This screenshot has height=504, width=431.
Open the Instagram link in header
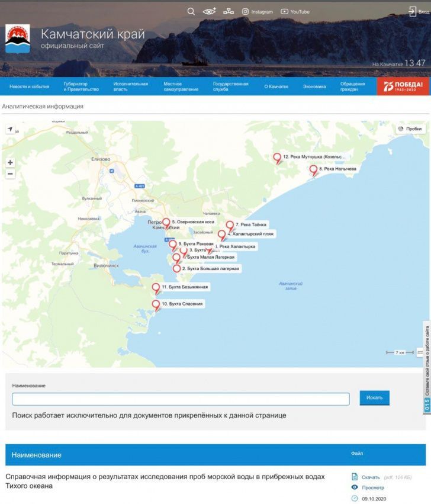coord(258,12)
